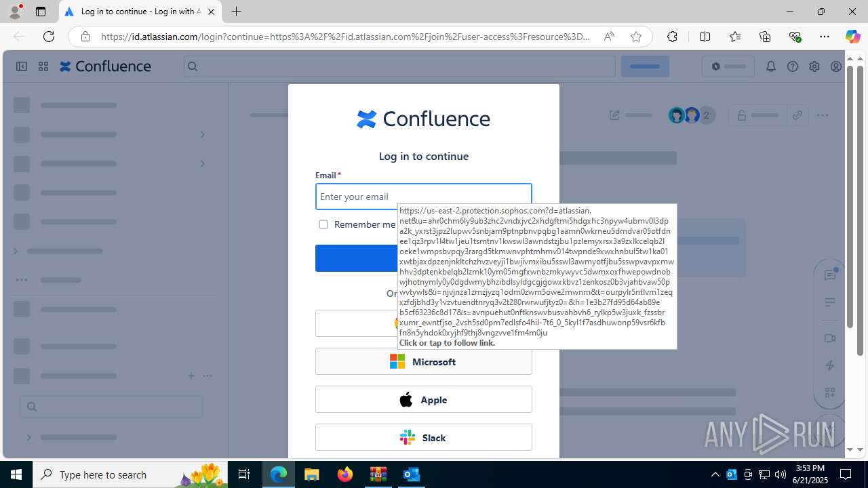868x488 pixels.
Task: Open the comments panel icon
Action: [830, 274]
